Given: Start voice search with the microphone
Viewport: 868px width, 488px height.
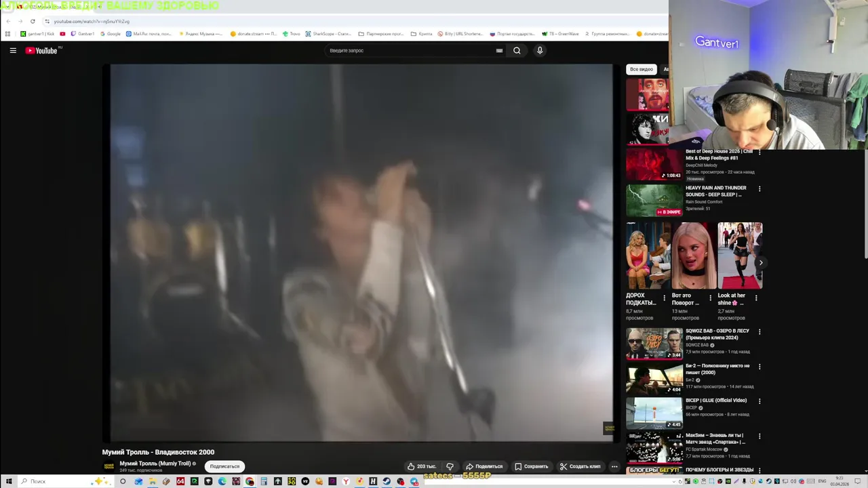Looking at the screenshot, I should (x=540, y=50).
